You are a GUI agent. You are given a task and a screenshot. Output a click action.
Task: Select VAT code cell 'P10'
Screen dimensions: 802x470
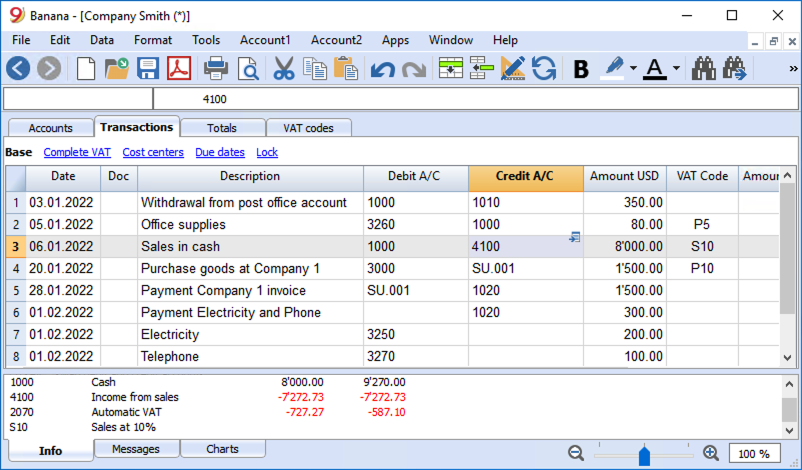pyautogui.click(x=702, y=268)
